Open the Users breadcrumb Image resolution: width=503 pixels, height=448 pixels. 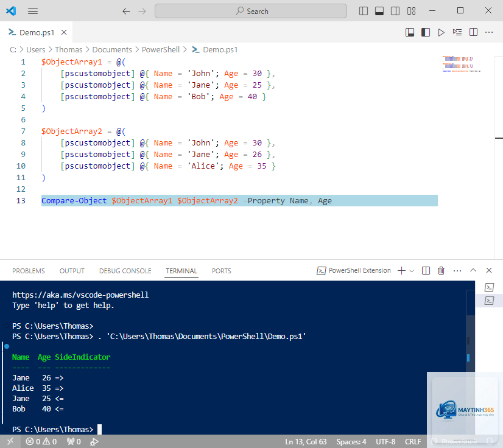tap(35, 50)
